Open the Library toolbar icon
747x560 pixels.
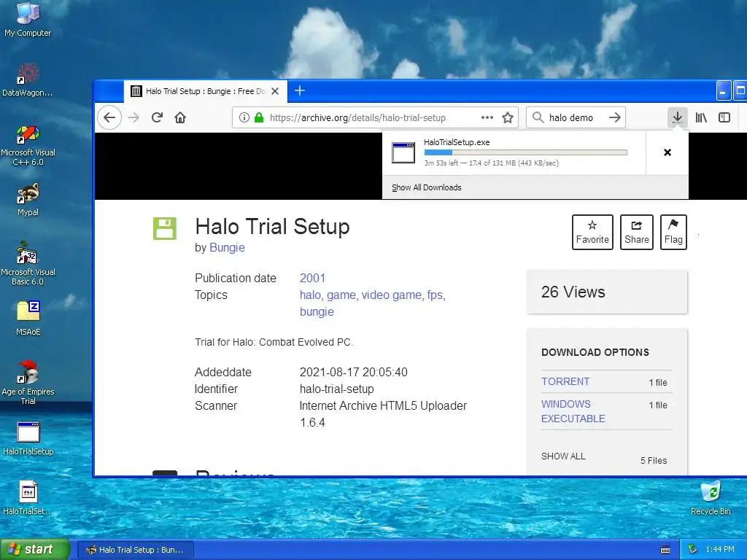701,117
